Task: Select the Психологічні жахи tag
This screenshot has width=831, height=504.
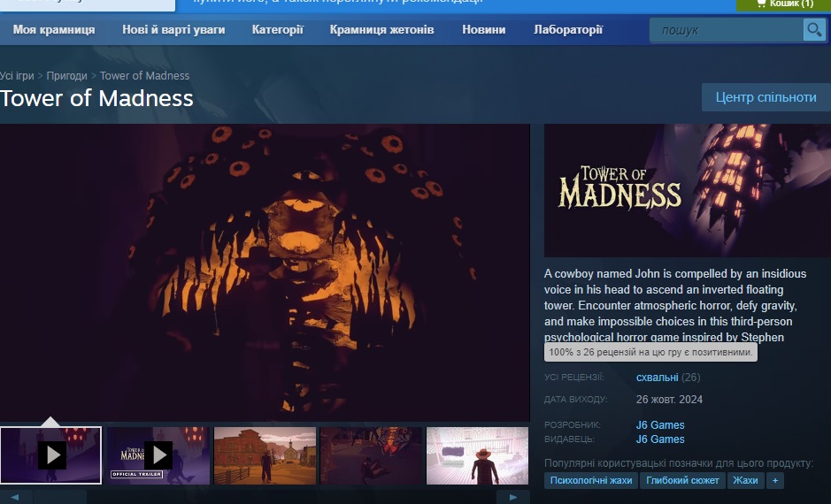Action: point(591,481)
